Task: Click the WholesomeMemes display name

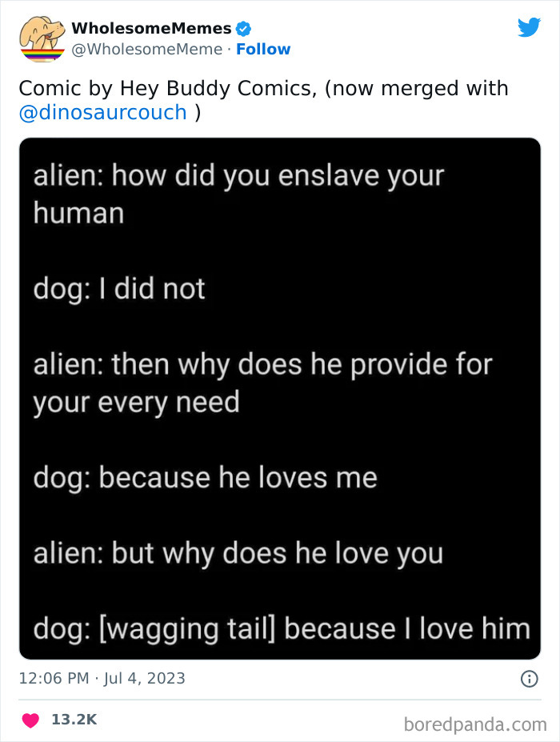Action: pos(150,27)
